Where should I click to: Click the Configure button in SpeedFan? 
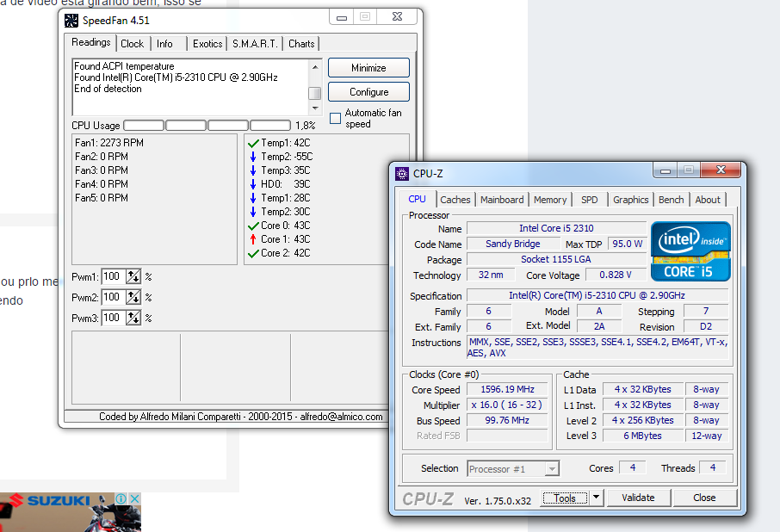(368, 92)
